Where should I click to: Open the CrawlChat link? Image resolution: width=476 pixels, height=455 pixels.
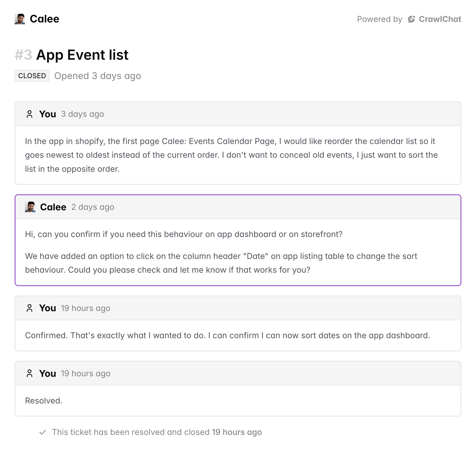click(x=440, y=19)
